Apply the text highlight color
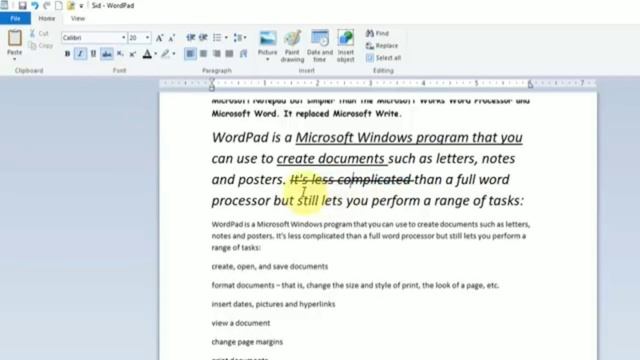The height and width of the screenshot is (360, 640). [165, 53]
